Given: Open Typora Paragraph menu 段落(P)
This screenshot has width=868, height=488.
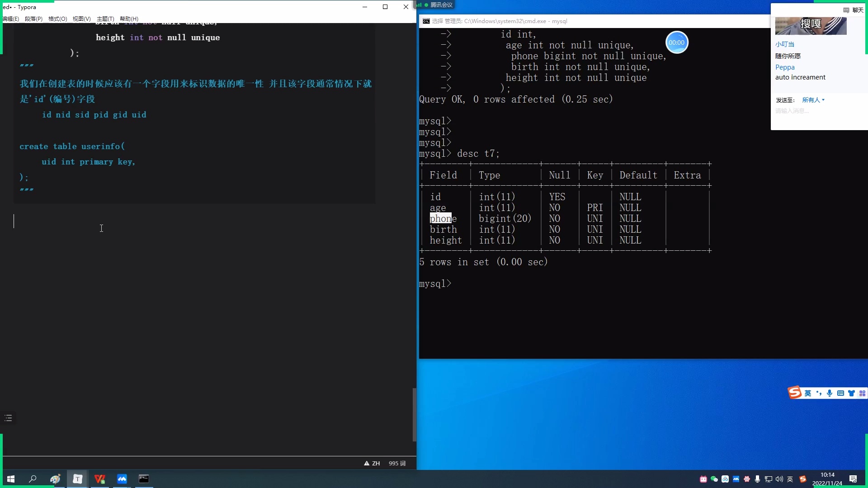Looking at the screenshot, I should (33, 19).
